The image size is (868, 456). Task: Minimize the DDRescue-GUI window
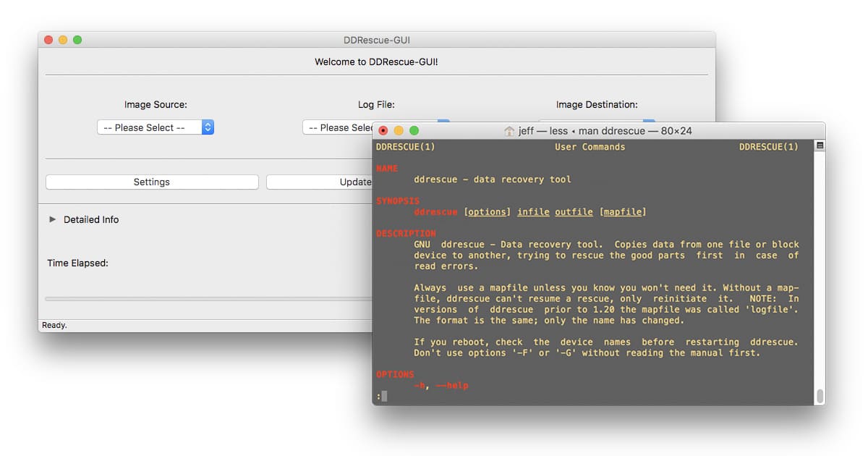[63, 40]
